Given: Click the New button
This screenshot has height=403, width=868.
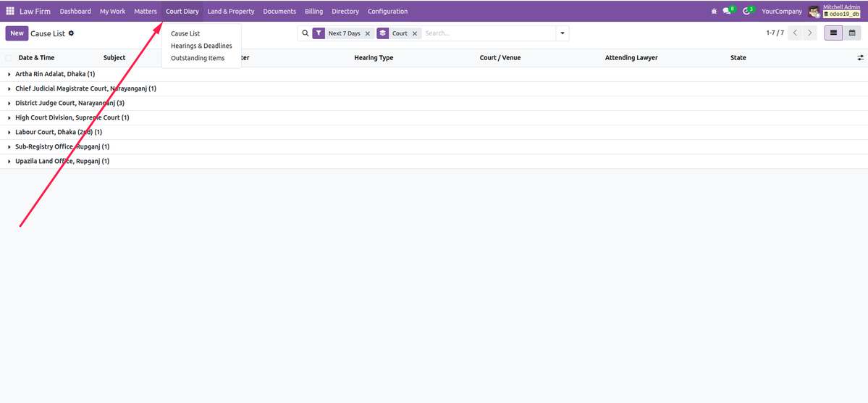Looking at the screenshot, I should pyautogui.click(x=17, y=33).
